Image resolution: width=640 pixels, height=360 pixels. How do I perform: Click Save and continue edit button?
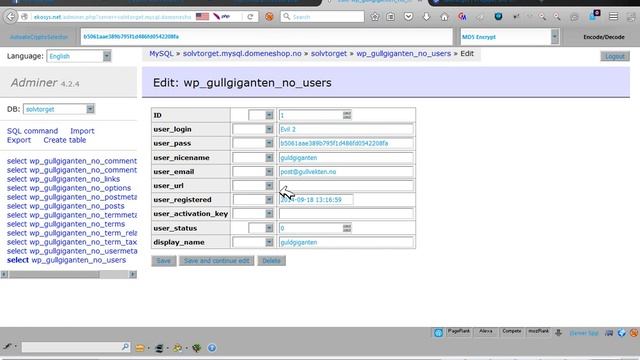[216, 260]
